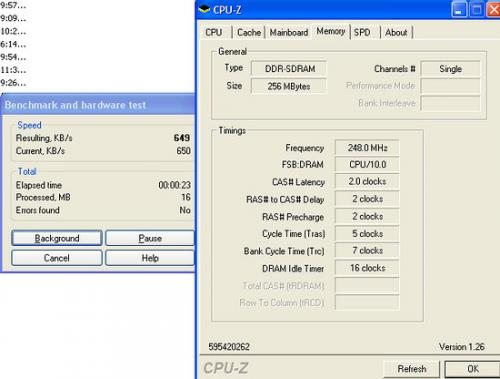
Task: Click the empty Total CAS# (tRDRAM) field
Action: point(367,286)
